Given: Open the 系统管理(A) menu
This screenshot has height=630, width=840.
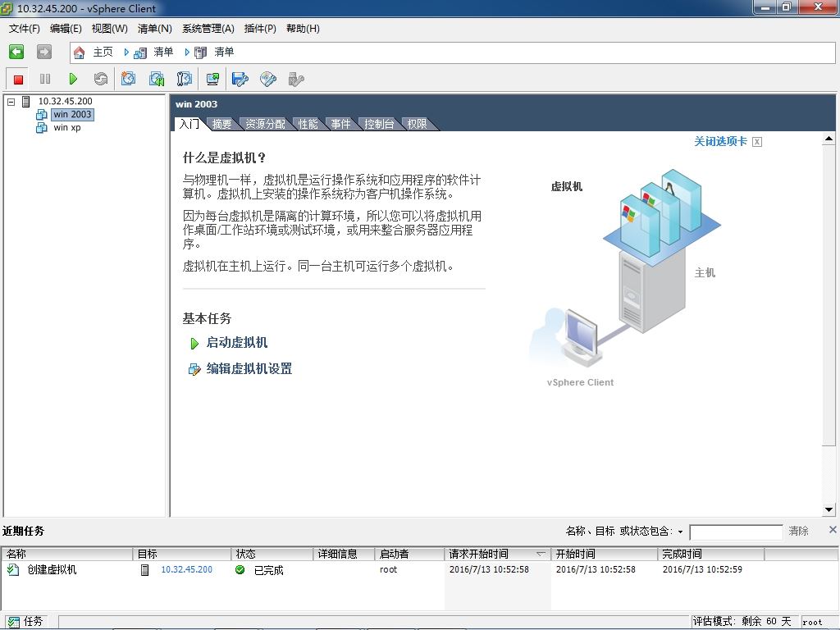Looking at the screenshot, I should 208,29.
